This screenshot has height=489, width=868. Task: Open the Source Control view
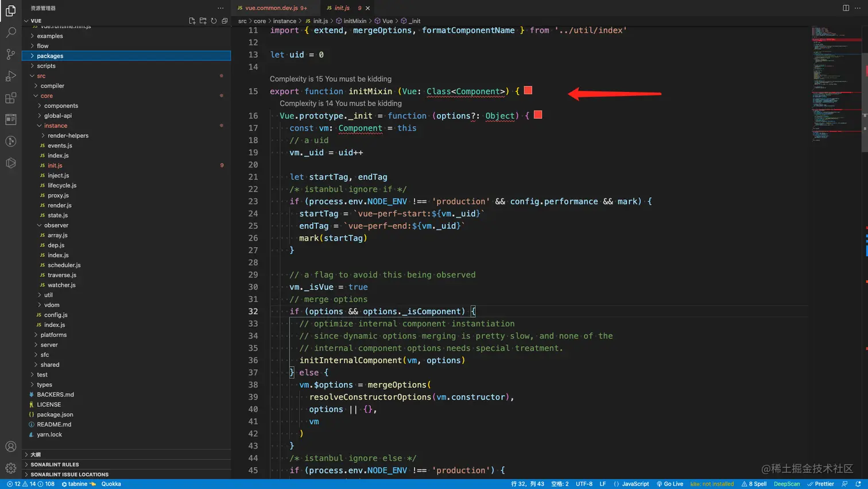pyautogui.click(x=10, y=54)
